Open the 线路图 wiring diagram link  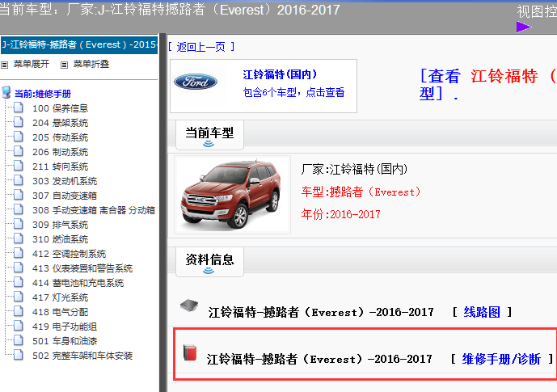tap(482, 312)
